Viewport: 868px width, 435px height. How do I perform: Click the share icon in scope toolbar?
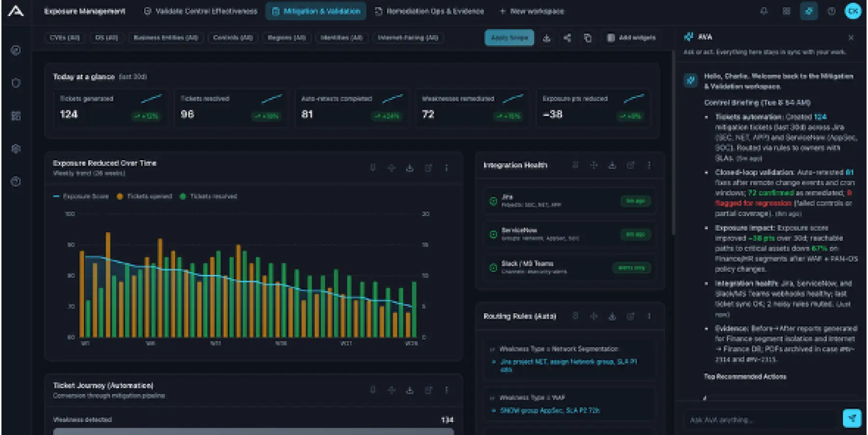(567, 38)
